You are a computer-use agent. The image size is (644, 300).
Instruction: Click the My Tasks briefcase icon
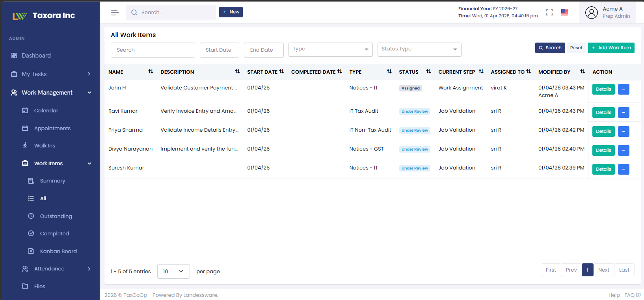click(14, 74)
